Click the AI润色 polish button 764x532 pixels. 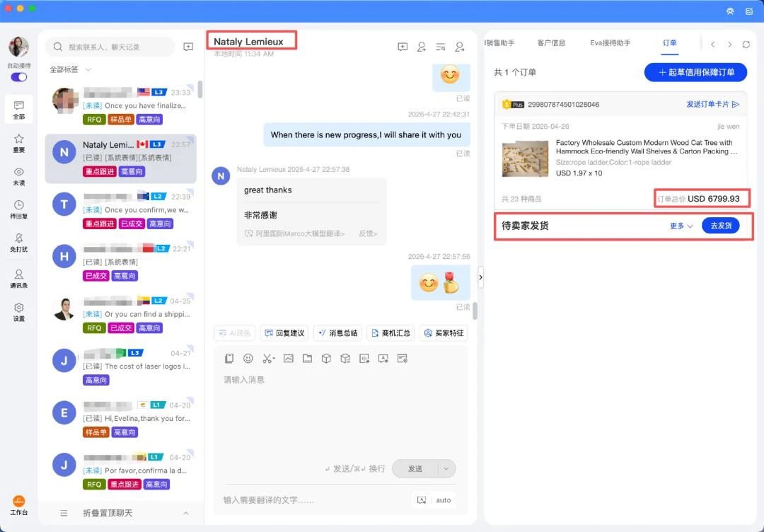235,333
